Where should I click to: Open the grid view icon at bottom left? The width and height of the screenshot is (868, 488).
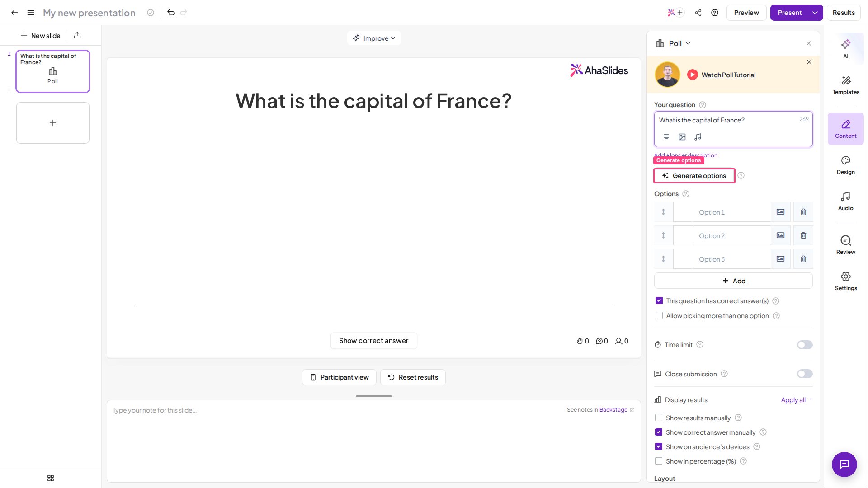[51, 478]
